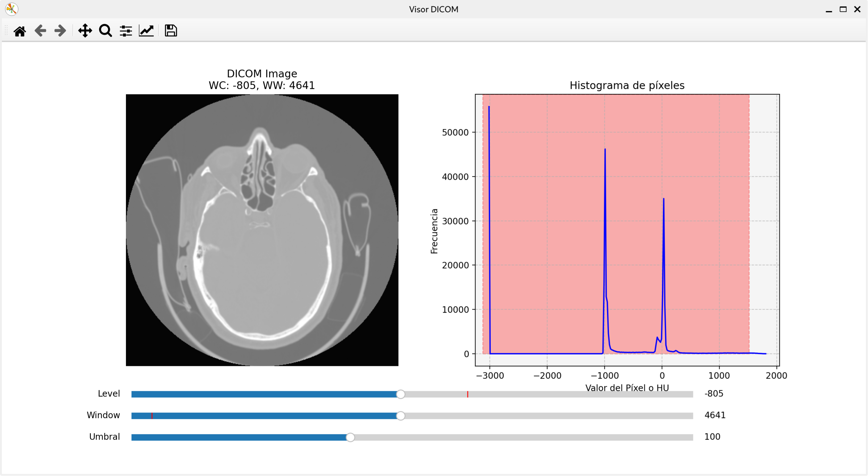Click the red marker on Window slider
Screen dimensions: 868x476
point(152,416)
